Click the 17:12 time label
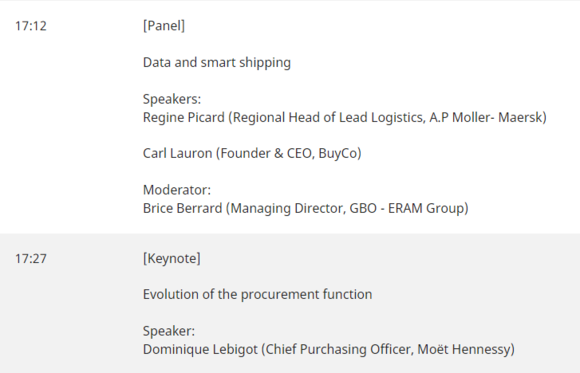The image size is (580, 373). [x=31, y=26]
